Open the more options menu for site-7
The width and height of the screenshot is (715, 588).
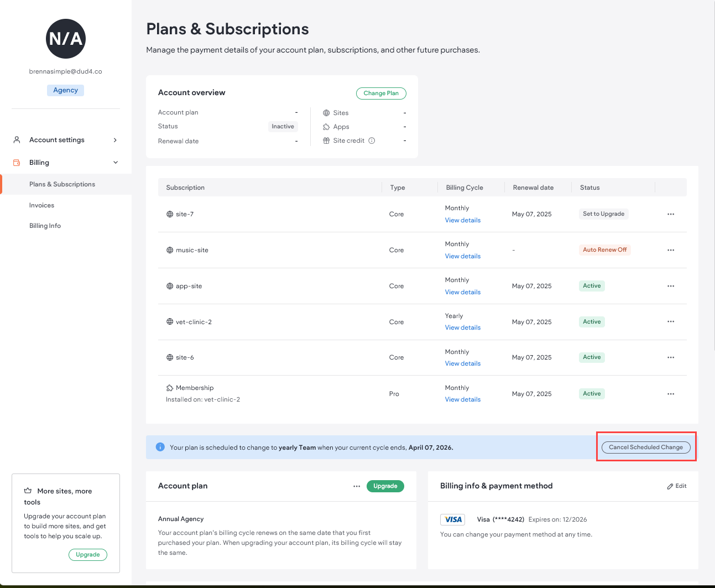coord(670,214)
